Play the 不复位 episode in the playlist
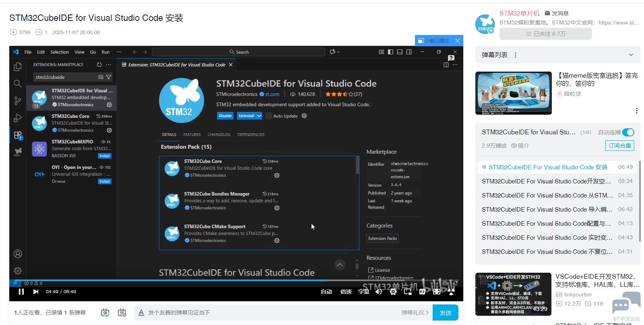644x325 pixels. [x=557, y=252]
